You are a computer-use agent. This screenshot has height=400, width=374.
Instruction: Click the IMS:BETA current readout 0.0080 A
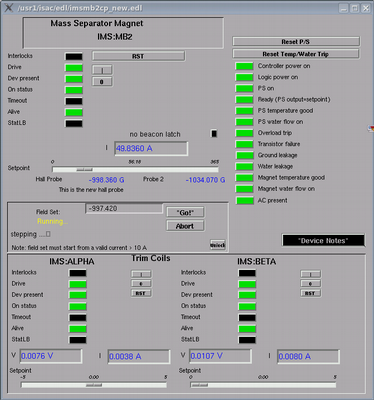pyautogui.click(x=308, y=357)
